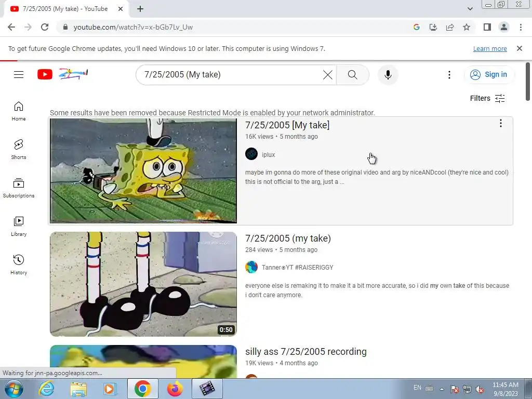Image resolution: width=532 pixels, height=399 pixels.
Task: Open a new browser tab
Action: point(140,9)
